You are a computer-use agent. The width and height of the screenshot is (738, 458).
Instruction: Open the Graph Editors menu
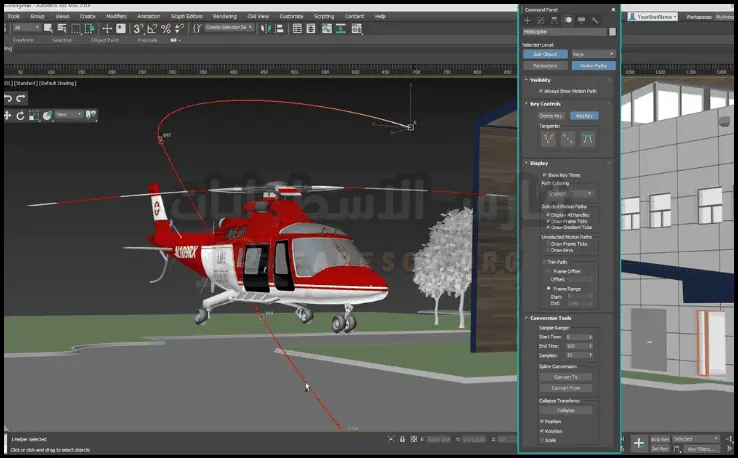pos(186,17)
